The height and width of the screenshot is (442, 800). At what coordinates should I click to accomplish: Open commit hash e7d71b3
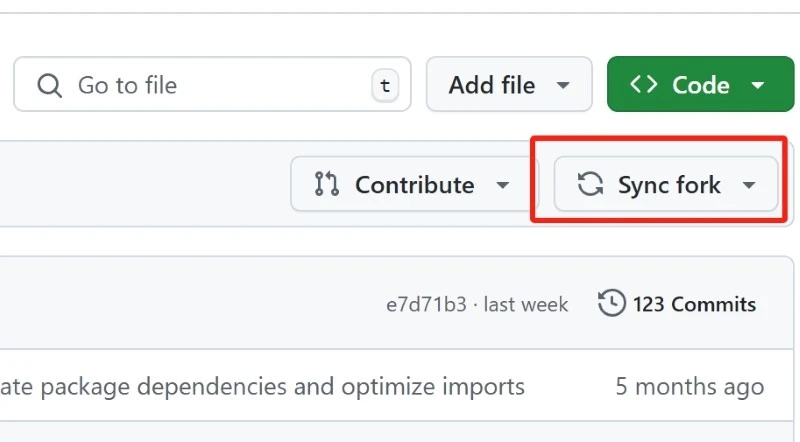click(x=426, y=305)
